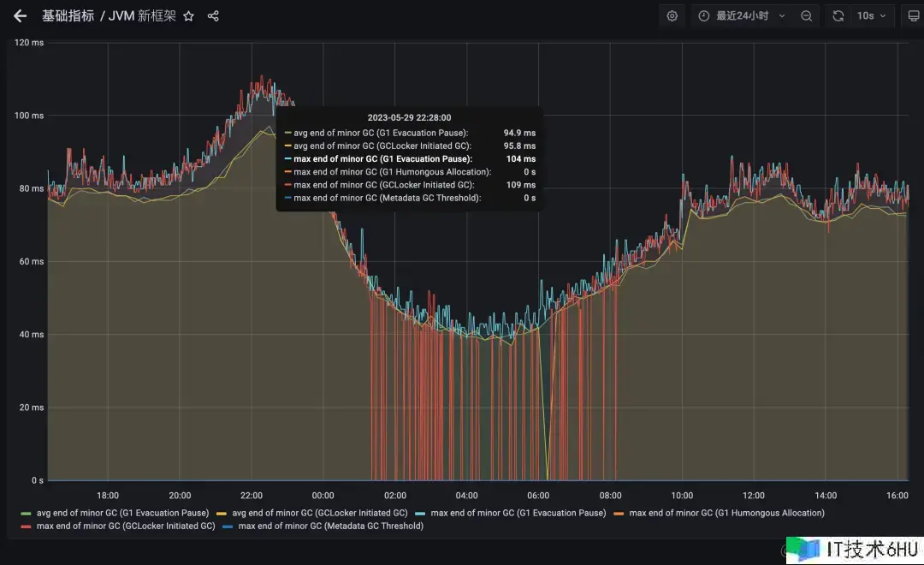The width and height of the screenshot is (924, 565).
Task: Switch to TV kiosk view mode
Action: (x=913, y=16)
